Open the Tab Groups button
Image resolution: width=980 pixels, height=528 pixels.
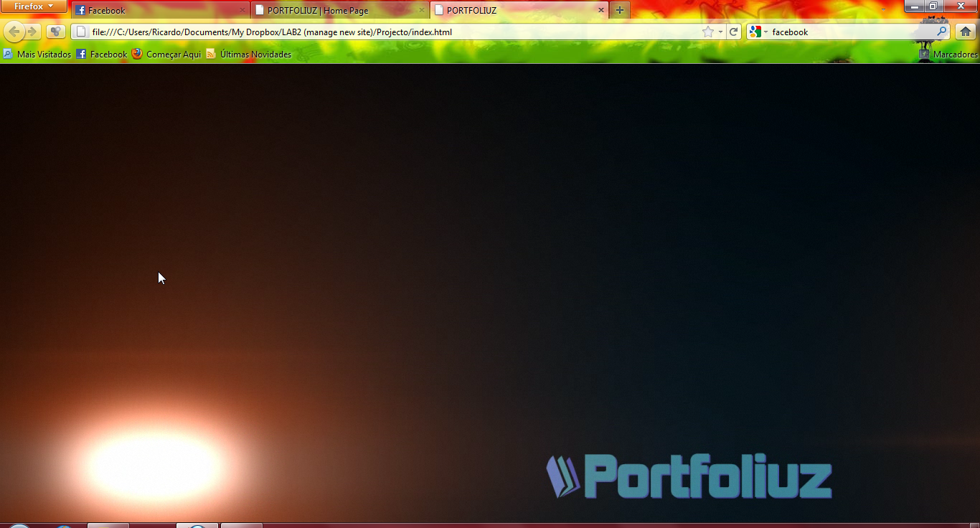pyautogui.click(x=55, y=32)
